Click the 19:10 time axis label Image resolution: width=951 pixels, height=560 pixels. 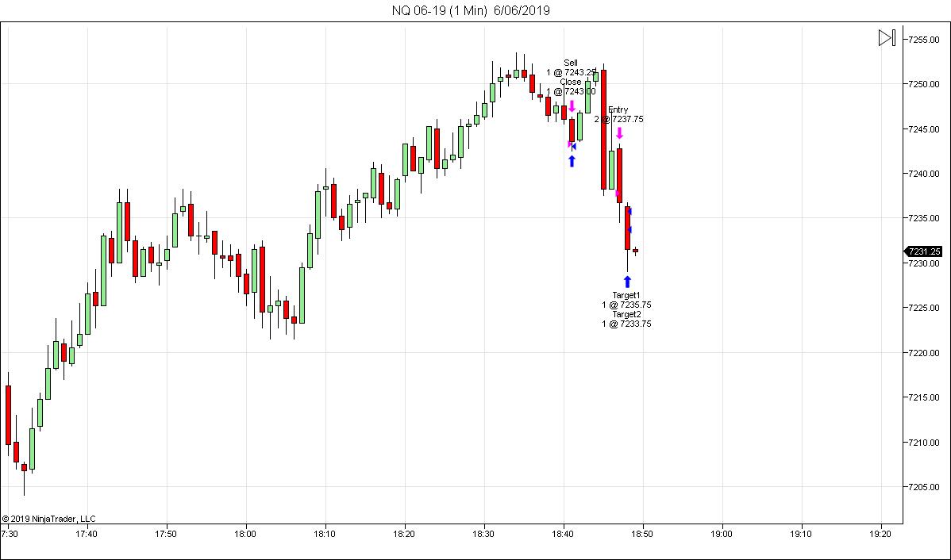tap(801, 534)
